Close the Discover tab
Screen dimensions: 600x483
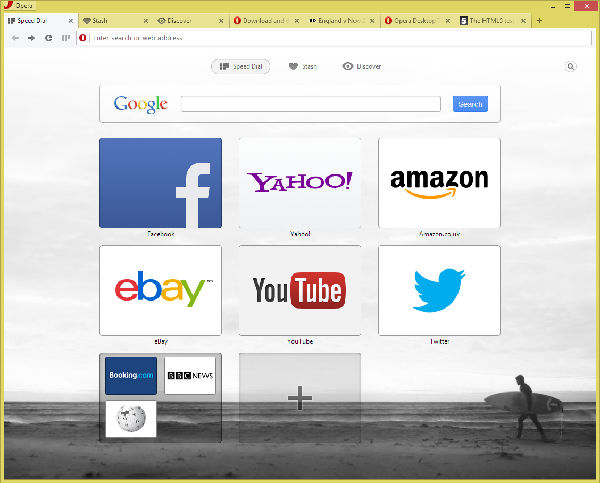tap(221, 21)
